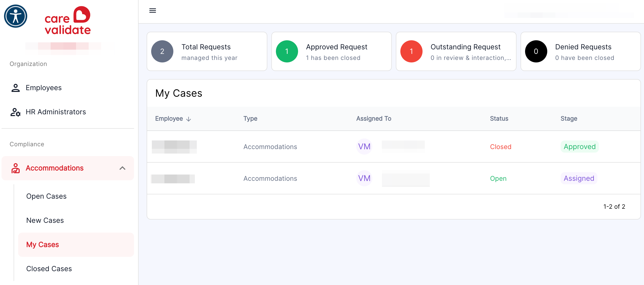Viewport: 644px width, 285px height.
Task: Click the Open status text
Action: 498,179
